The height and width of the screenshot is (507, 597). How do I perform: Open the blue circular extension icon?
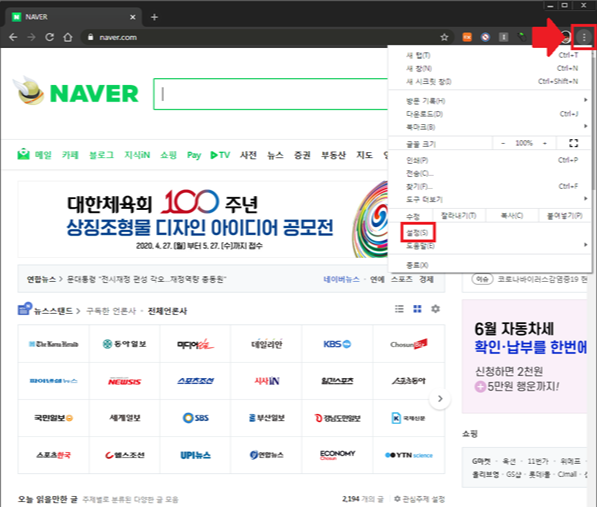[485, 37]
